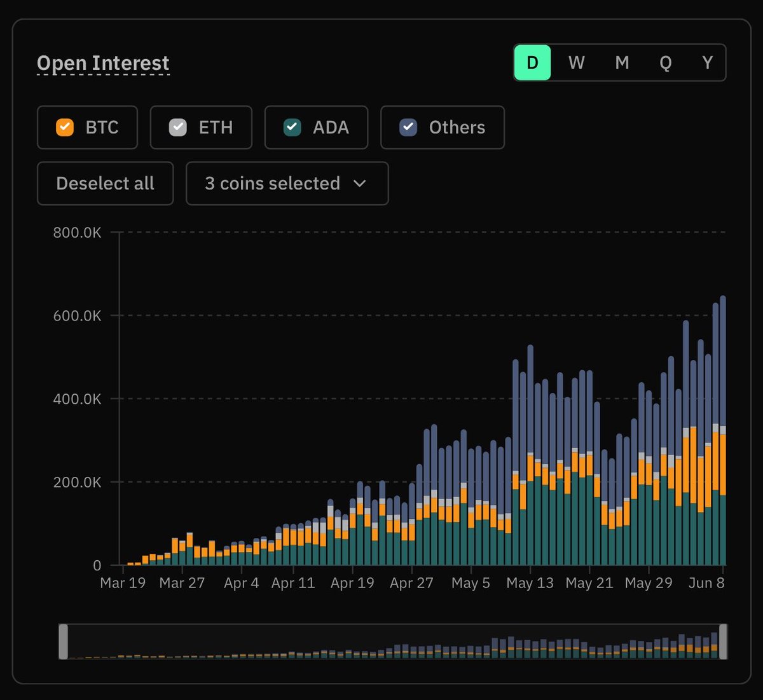Click the 800.0K axis label
The height and width of the screenshot is (700, 763).
click(x=77, y=233)
